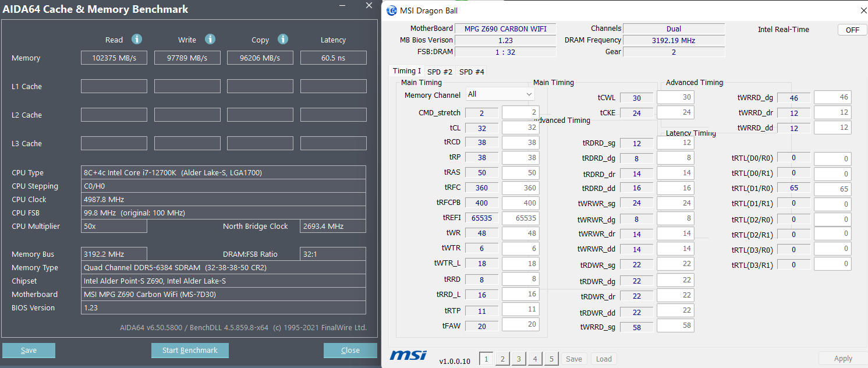Click the Memory Copy result 96206 MB/s
Image resolution: width=868 pixels, height=368 pixels.
(x=260, y=58)
